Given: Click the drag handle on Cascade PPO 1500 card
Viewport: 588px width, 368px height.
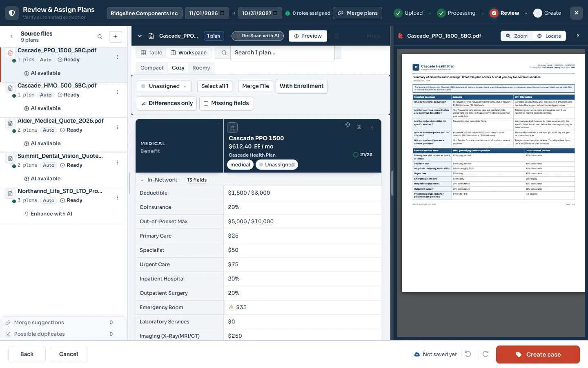Looking at the screenshot, I should click(x=232, y=128).
